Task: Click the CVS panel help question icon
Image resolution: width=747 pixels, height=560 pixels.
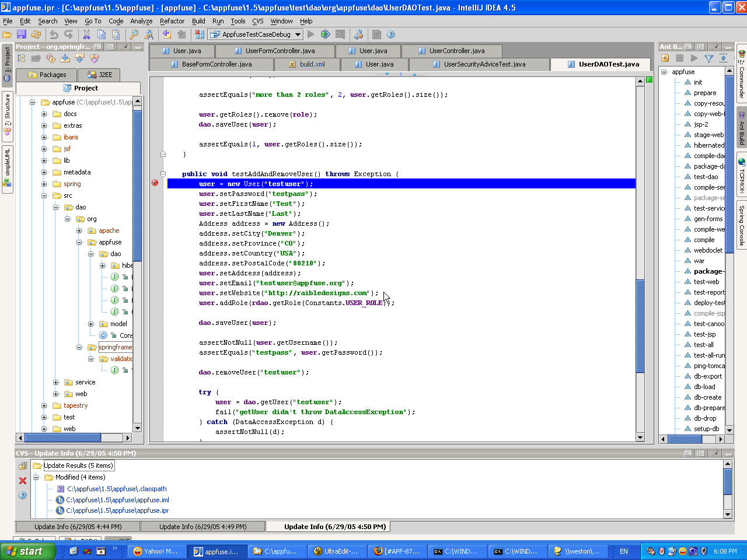Action: click(23, 495)
